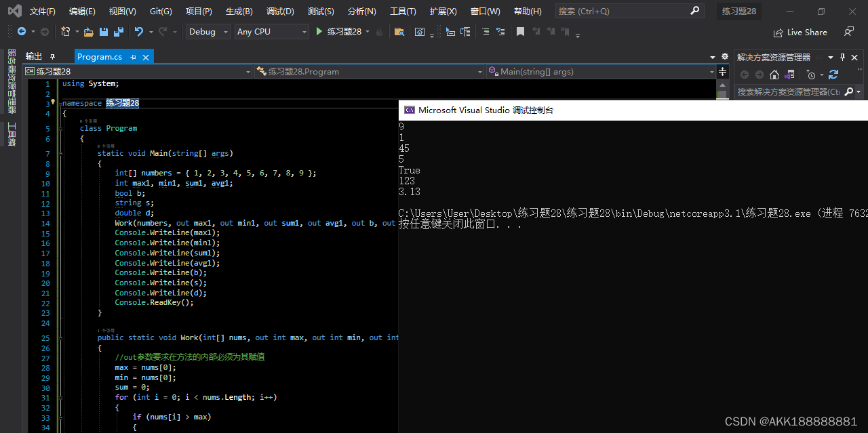Screen dimensions: 868x433
Task: Click the Increase Indent toolbar icon
Action: (x=465, y=32)
